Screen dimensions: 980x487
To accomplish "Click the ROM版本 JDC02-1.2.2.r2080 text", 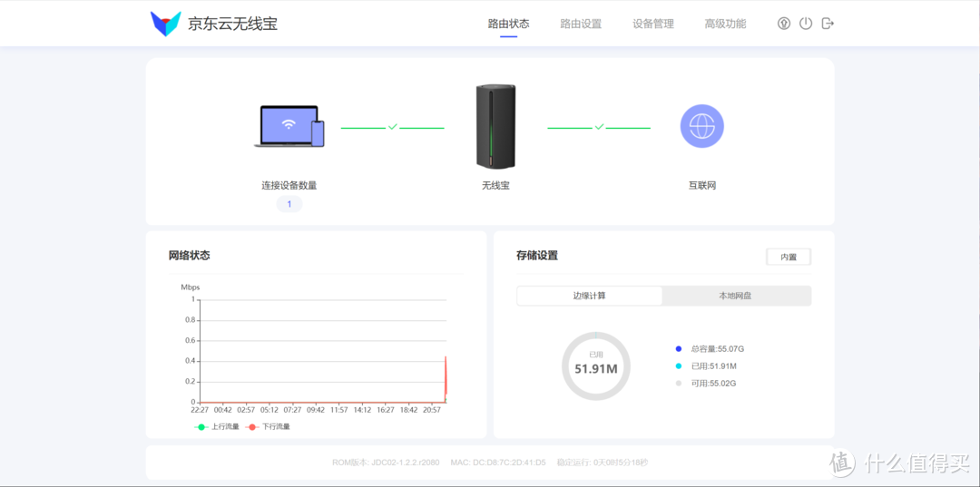I will point(386,463).
